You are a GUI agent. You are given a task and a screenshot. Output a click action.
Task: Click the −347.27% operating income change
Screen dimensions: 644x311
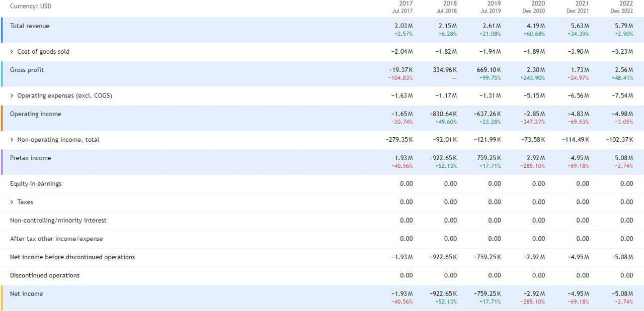pos(533,122)
